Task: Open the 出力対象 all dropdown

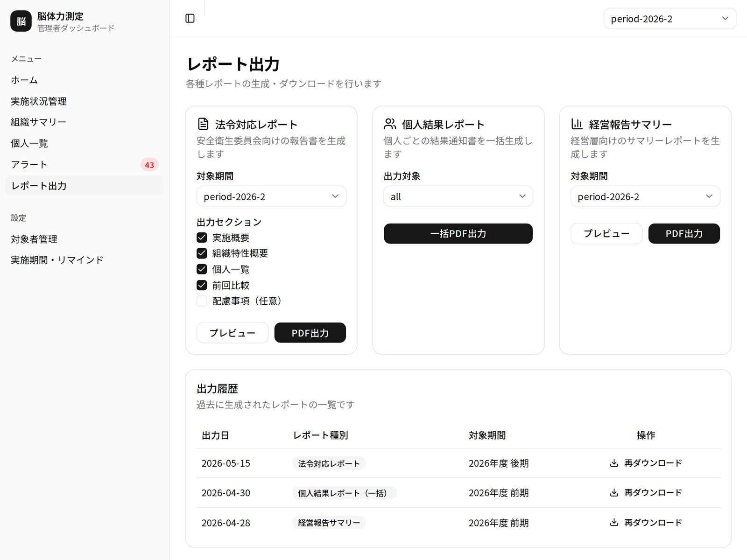Action: click(458, 196)
